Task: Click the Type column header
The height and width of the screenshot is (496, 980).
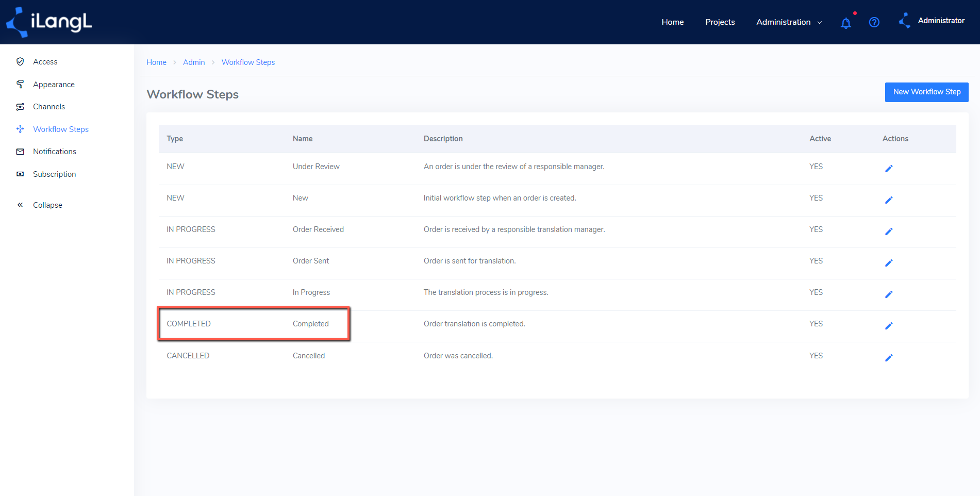Action: pyautogui.click(x=175, y=139)
